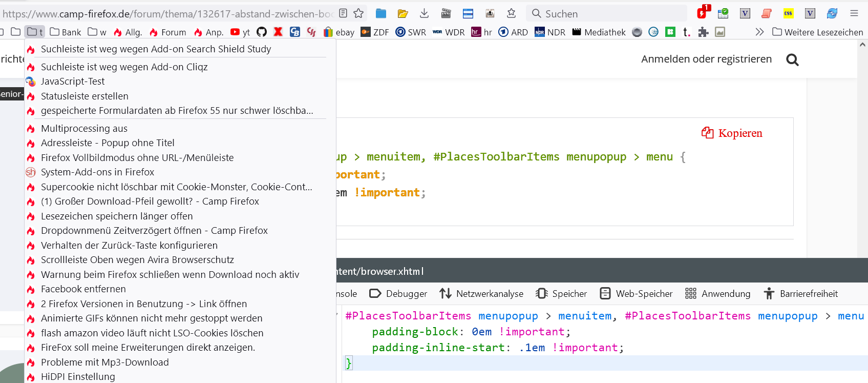This screenshot has height=383, width=868.
Task: Bookmark this page with the star icon
Action: point(358,13)
